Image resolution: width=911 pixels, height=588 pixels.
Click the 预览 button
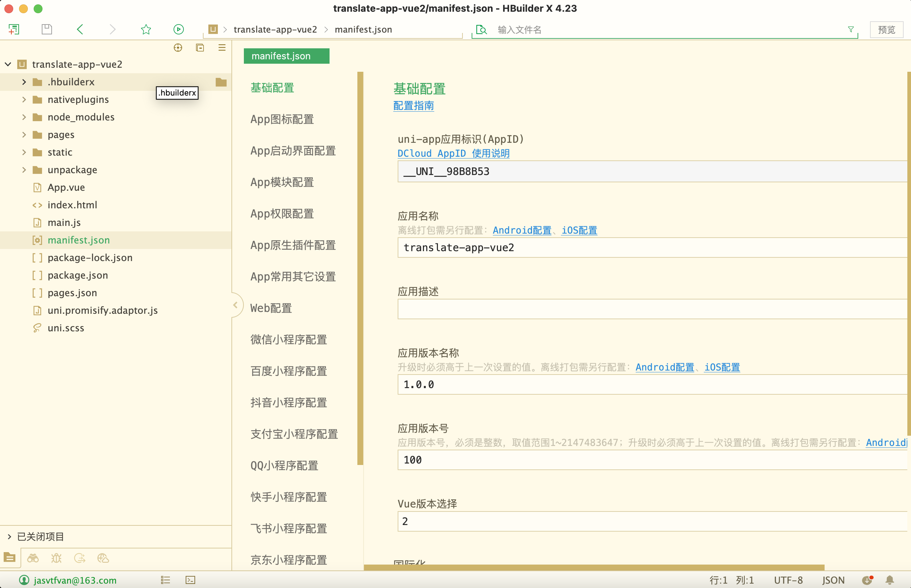[886, 29]
